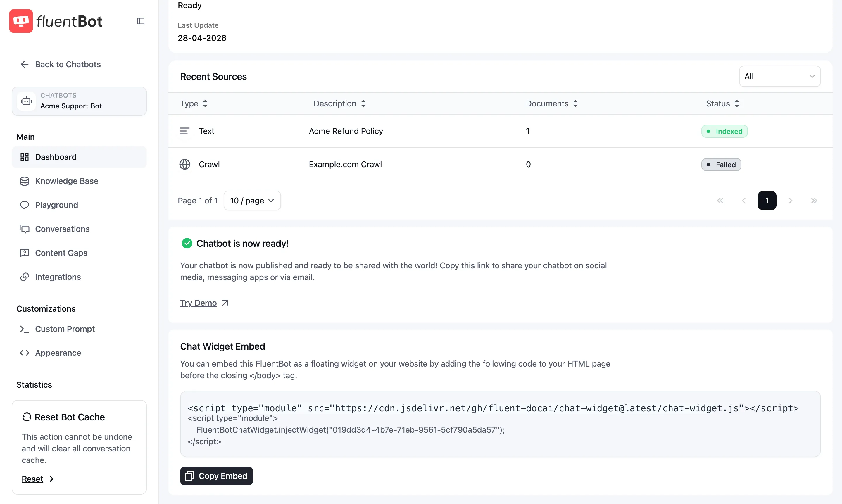The width and height of the screenshot is (842, 504).
Task: Sort by Documents column arrows
Action: coord(576,103)
